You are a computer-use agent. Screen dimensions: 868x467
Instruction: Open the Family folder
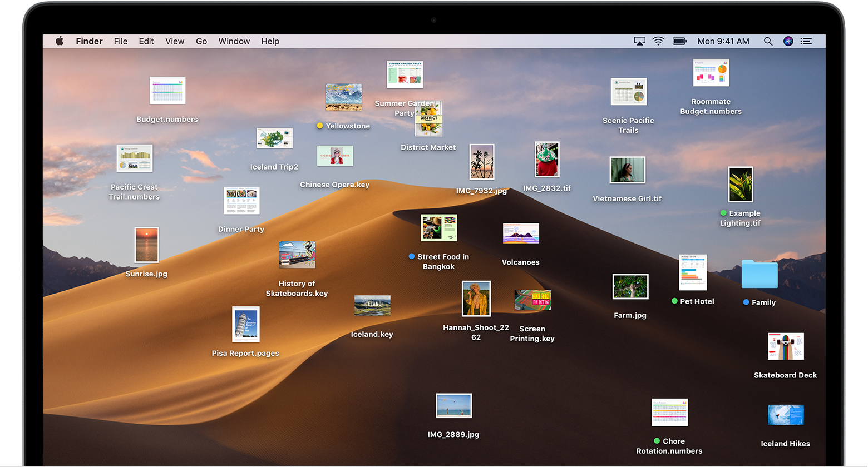759,274
